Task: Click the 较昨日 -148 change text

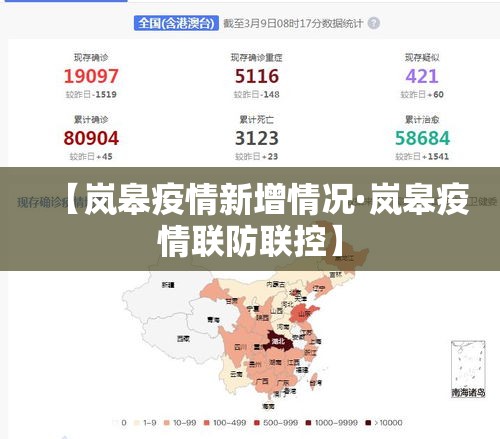Action: click(x=257, y=94)
